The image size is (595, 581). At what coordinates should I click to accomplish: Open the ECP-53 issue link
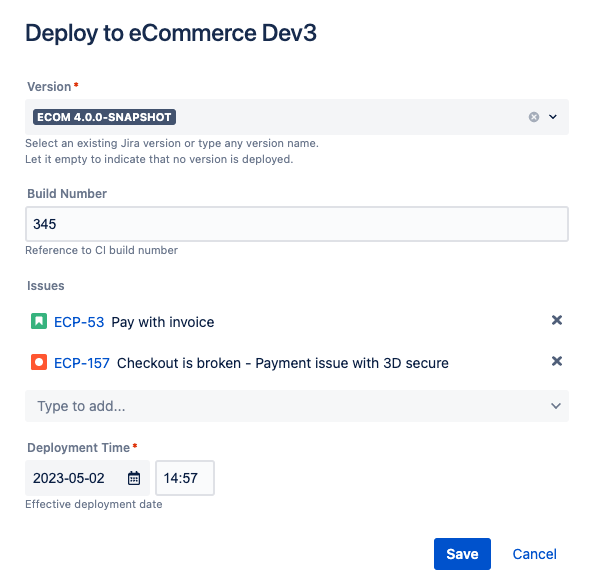click(x=79, y=322)
